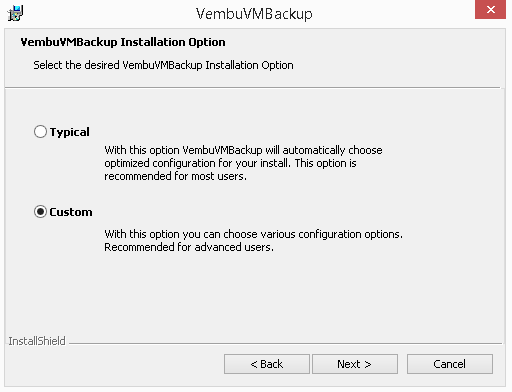Click the bold Custom option label
The image size is (512, 392).
click(71, 212)
